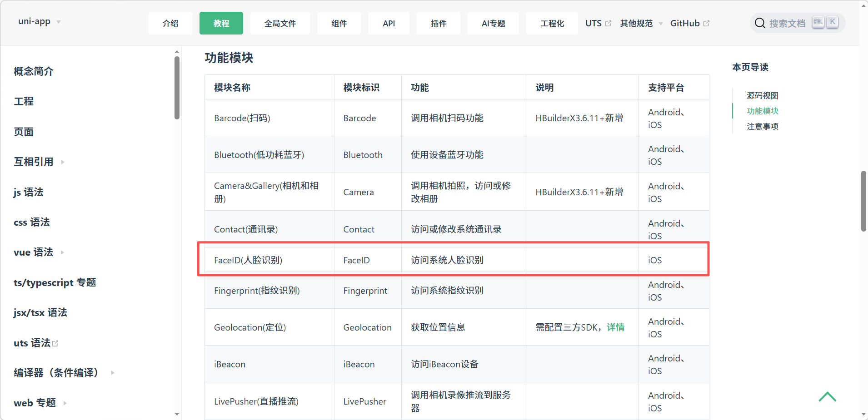Expand the vue 语法 sidebar section

[x=62, y=252]
